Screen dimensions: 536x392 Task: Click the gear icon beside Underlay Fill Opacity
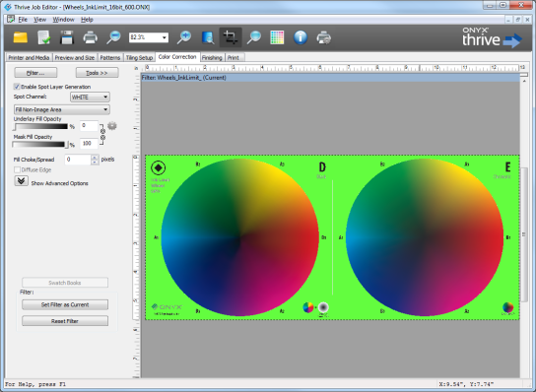pos(112,126)
